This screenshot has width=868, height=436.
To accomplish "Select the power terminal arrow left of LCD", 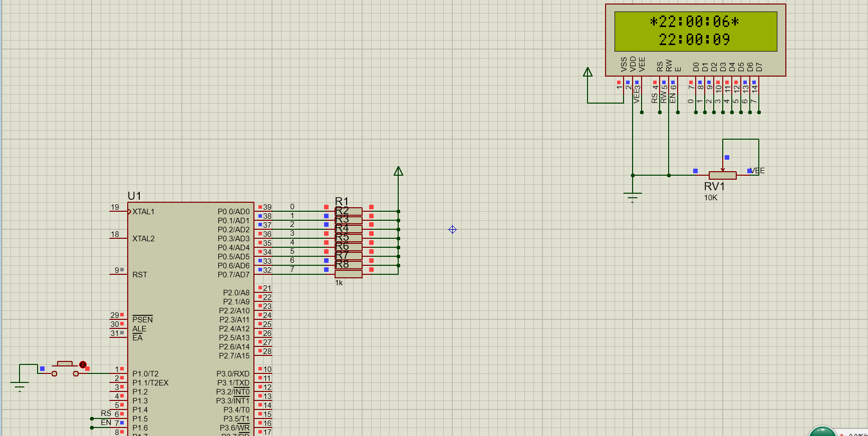I will coord(588,72).
